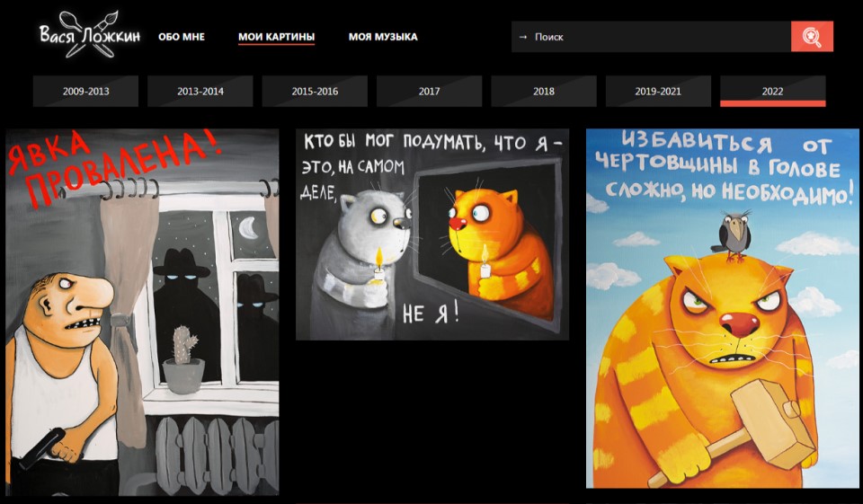Go to the Моя музыка section
Image resolution: width=863 pixels, height=504 pixels.
pos(383,37)
